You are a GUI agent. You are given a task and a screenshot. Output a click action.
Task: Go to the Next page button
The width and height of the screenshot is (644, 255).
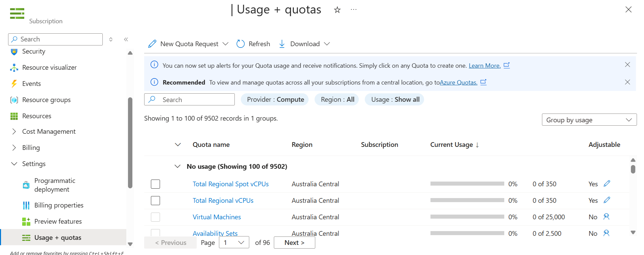(x=294, y=243)
